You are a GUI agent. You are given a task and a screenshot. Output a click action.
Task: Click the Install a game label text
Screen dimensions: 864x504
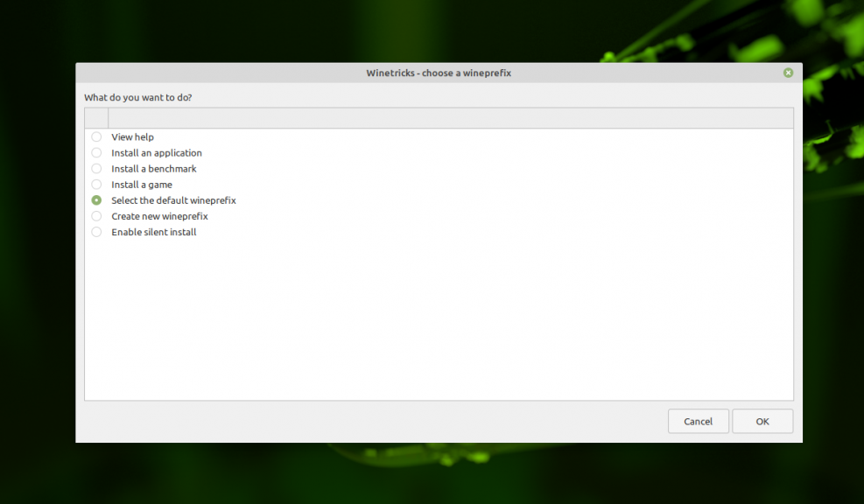[x=141, y=184]
